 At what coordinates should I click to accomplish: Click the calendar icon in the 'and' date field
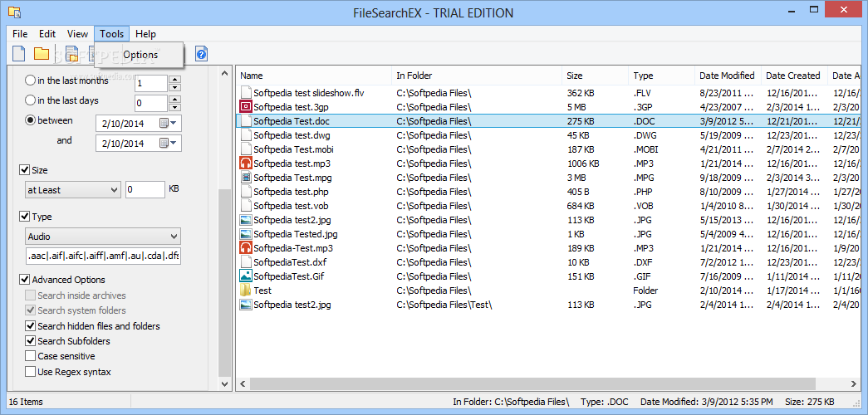[164, 143]
